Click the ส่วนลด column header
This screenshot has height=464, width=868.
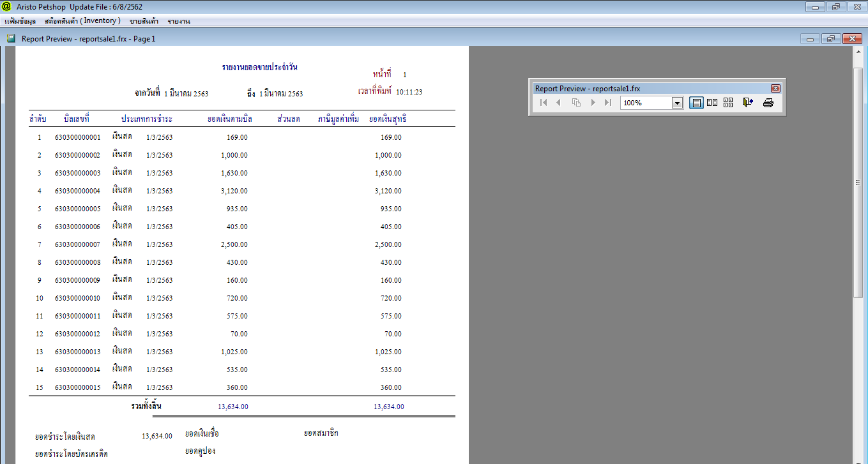(289, 119)
